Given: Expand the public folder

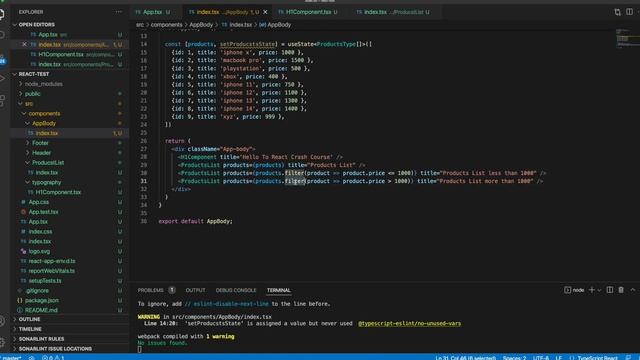Looking at the screenshot, I should click(x=69, y=94).
